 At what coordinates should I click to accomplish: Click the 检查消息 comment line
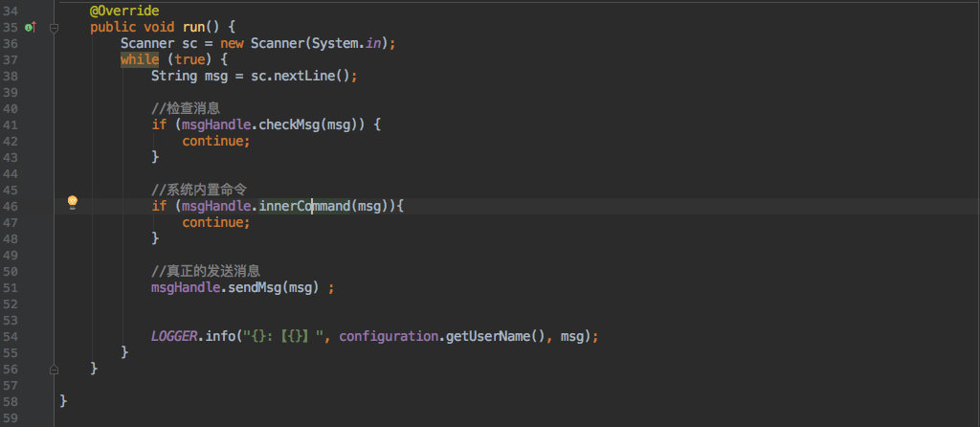tap(186, 108)
